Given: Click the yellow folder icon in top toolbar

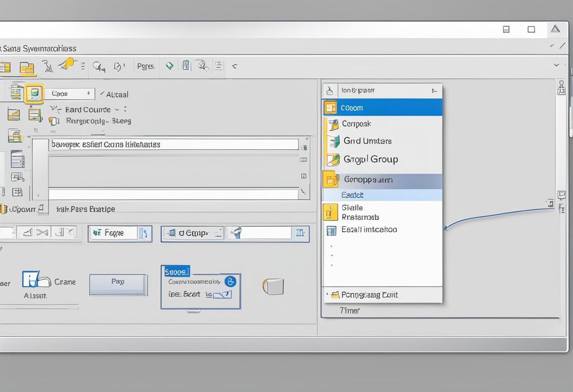Looking at the screenshot, I should click(x=27, y=67).
